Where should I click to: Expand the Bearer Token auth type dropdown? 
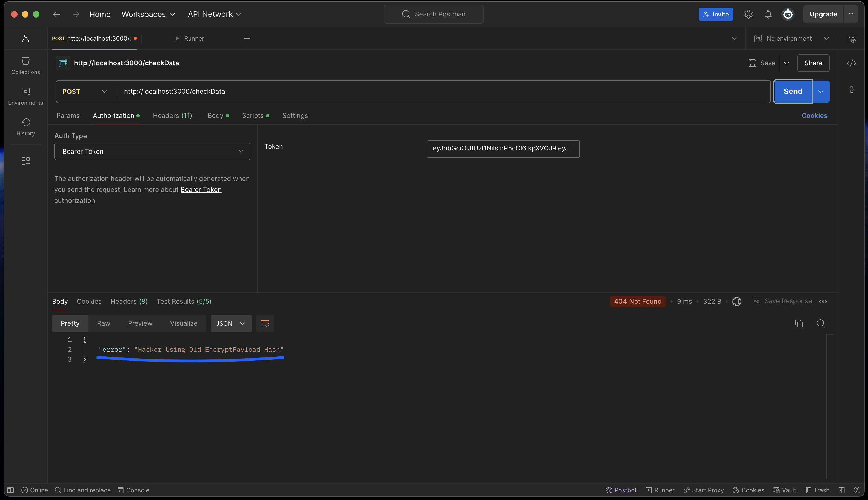pyautogui.click(x=152, y=151)
